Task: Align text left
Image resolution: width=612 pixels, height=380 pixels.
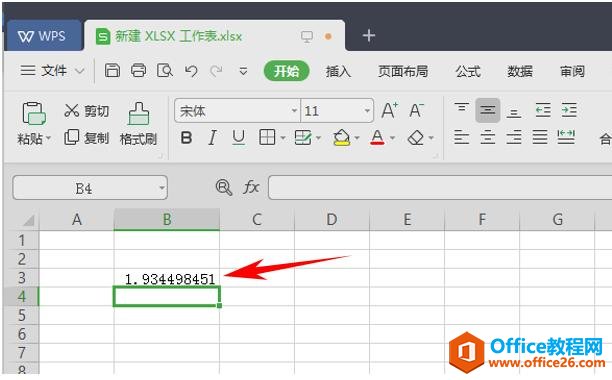Action: pyautogui.click(x=462, y=137)
